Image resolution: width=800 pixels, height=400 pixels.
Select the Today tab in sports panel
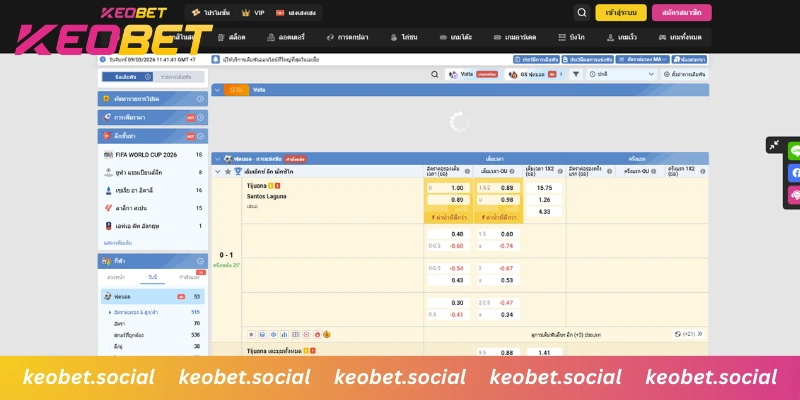click(x=153, y=277)
